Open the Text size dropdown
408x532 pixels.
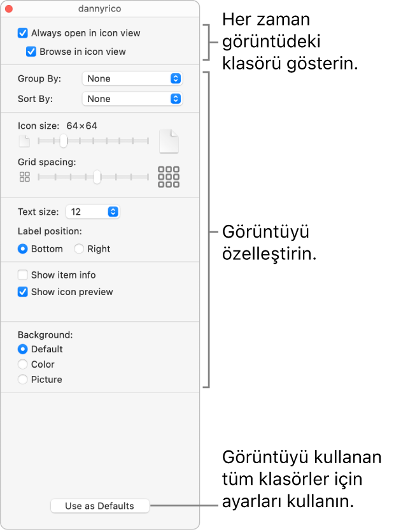(92, 212)
